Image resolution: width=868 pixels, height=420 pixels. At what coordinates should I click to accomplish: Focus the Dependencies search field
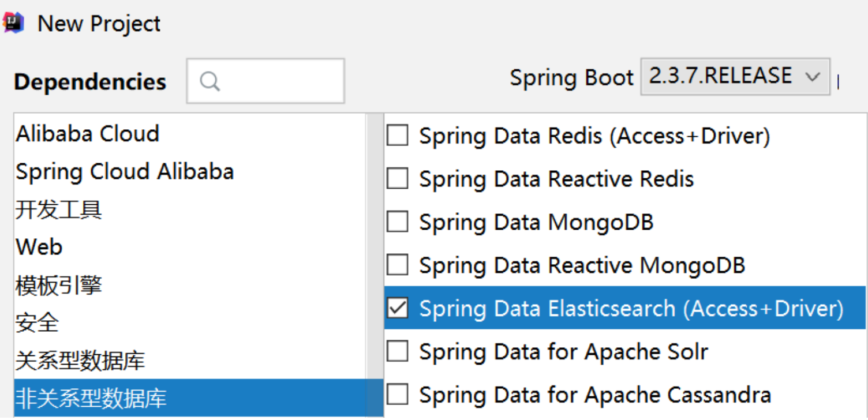[265, 81]
